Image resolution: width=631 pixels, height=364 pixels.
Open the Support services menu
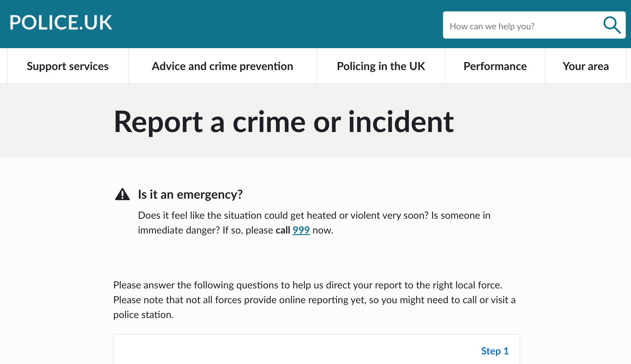click(x=68, y=66)
